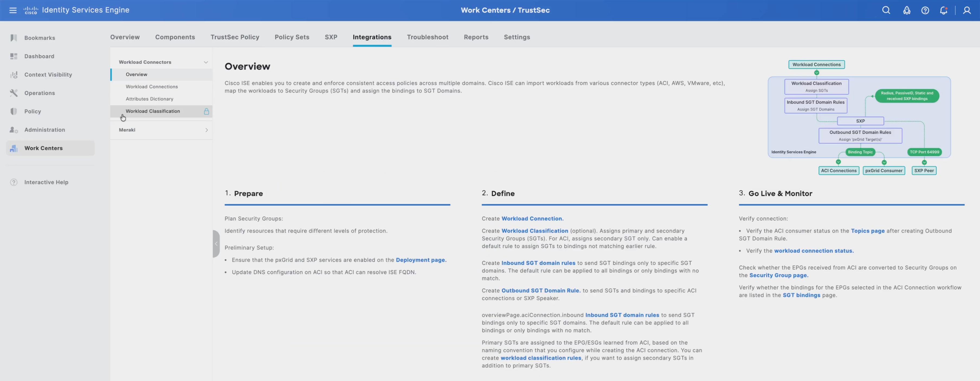
Task: Follow the workload connection status link
Action: coord(814,251)
